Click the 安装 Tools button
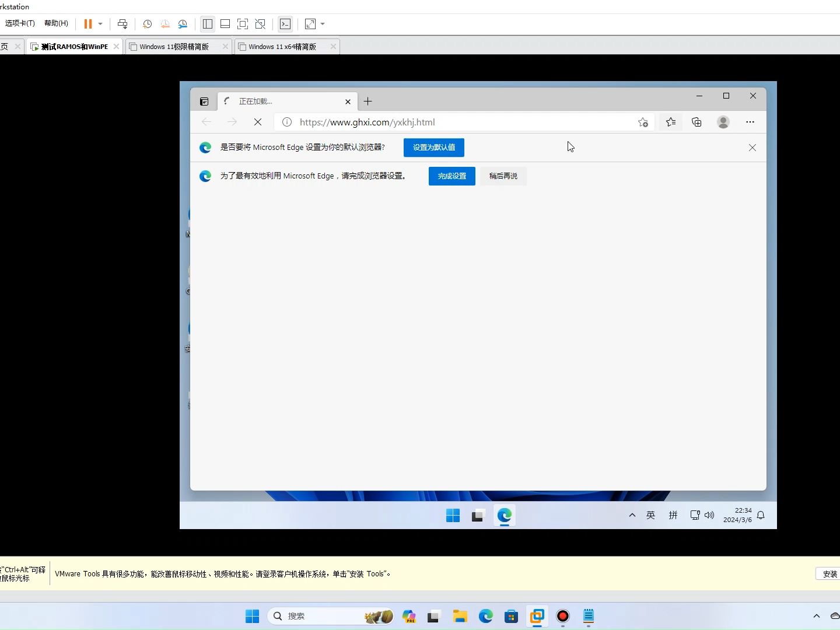Image resolution: width=840 pixels, height=630 pixels. pos(829,574)
